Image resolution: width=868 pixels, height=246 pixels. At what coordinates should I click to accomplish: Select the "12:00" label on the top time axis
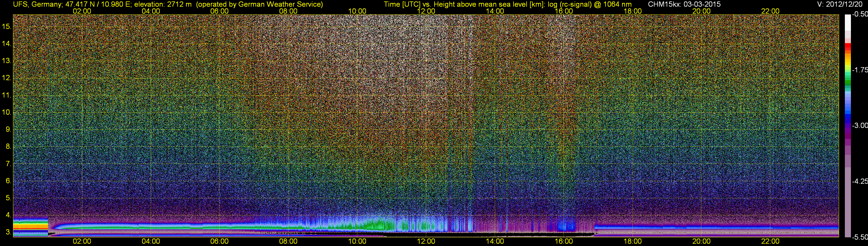point(426,11)
